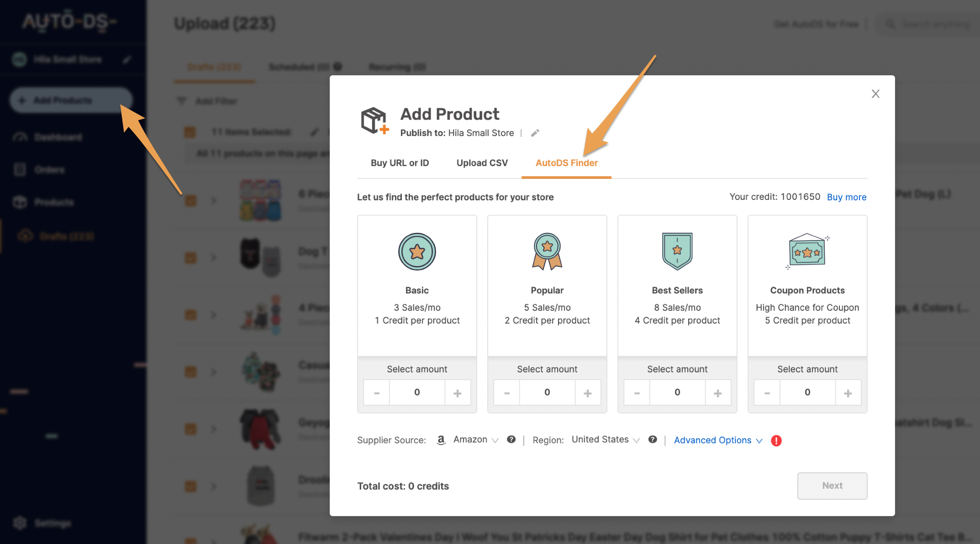Expand the Casual product row chevron
This screenshot has width=980, height=544.
click(213, 372)
